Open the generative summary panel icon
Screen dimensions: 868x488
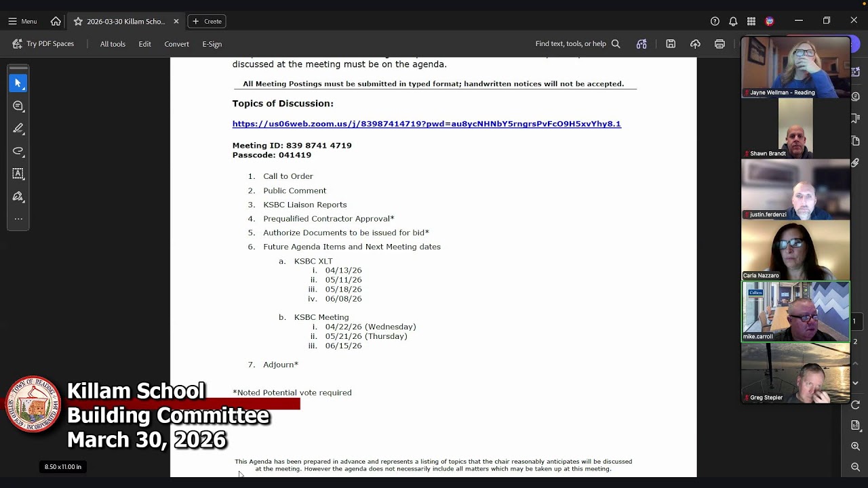pyautogui.click(x=855, y=72)
